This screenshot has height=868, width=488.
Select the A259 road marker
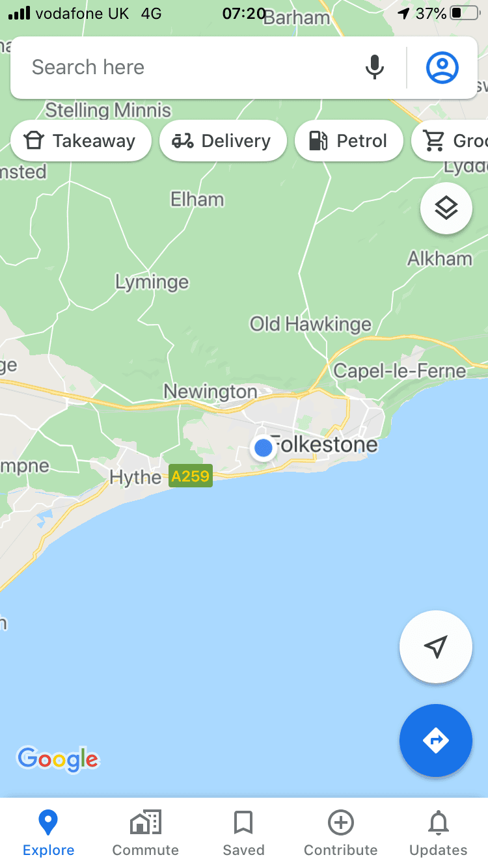[x=191, y=476]
